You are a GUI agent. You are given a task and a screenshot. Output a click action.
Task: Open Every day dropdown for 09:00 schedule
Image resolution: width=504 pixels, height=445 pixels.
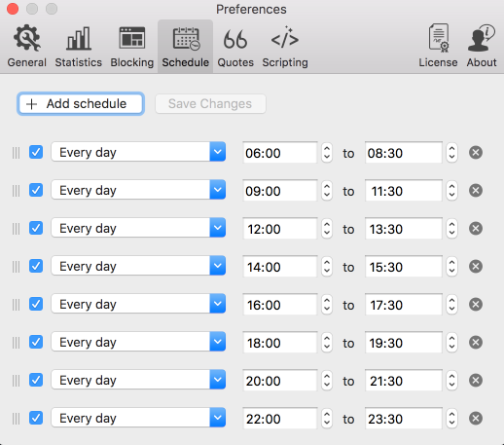(138, 190)
